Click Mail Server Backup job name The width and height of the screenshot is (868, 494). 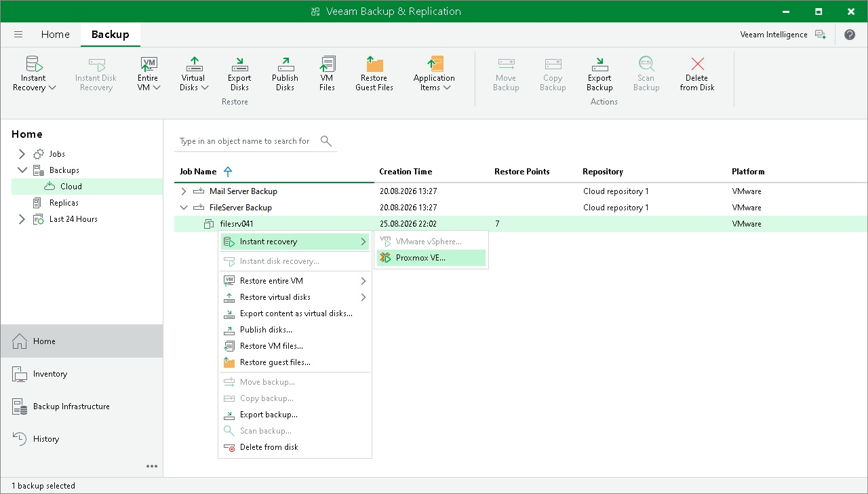coord(243,191)
